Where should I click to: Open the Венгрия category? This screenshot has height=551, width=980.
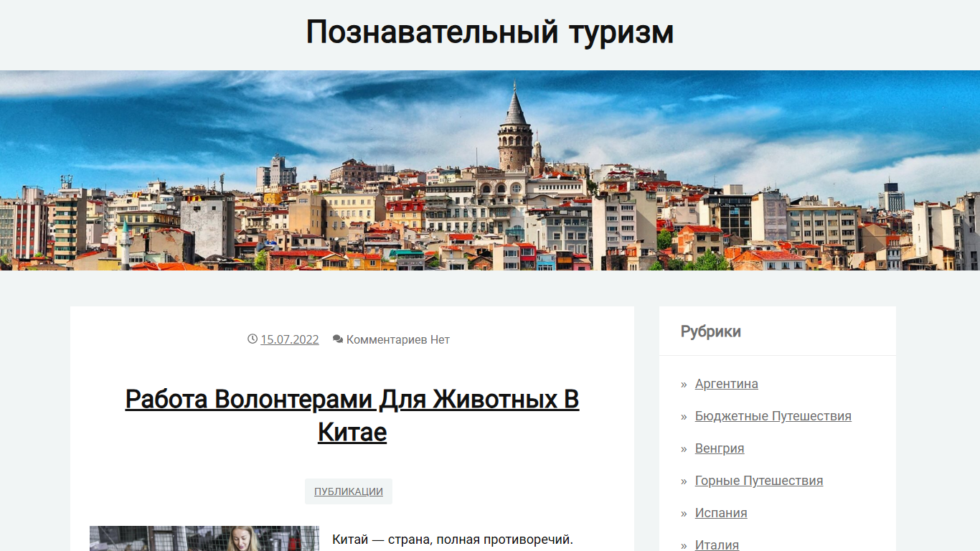[x=720, y=448]
